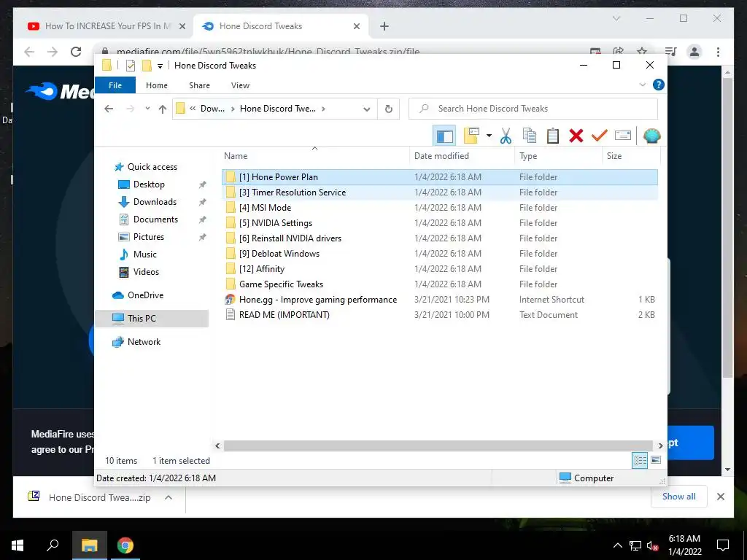Click the Explorer refresh button

(389, 109)
